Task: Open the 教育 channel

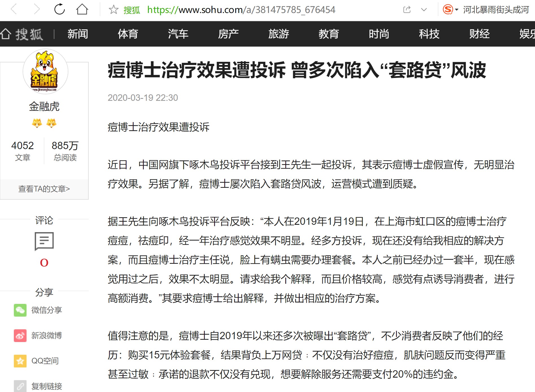Action: pos(329,34)
